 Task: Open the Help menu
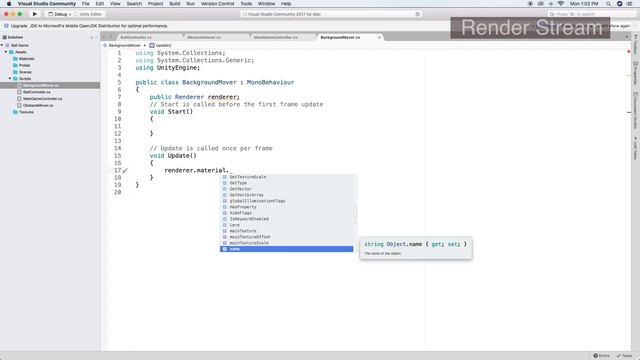[x=286, y=4]
